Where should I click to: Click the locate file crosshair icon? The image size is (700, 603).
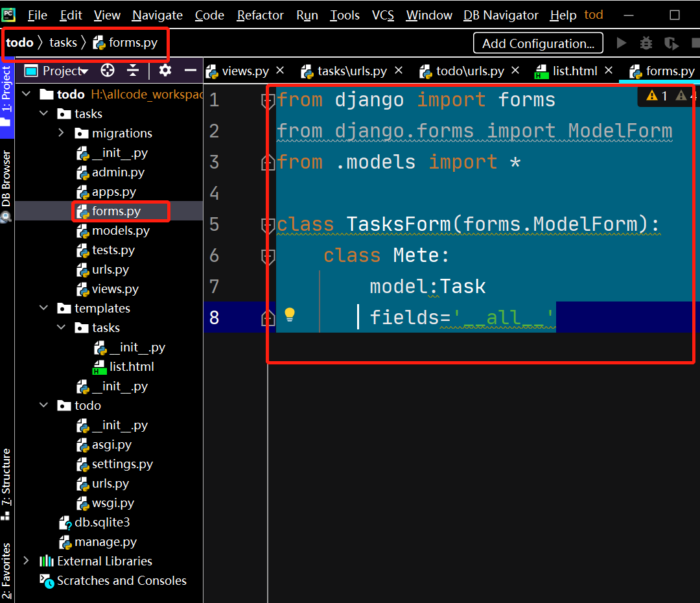[108, 71]
